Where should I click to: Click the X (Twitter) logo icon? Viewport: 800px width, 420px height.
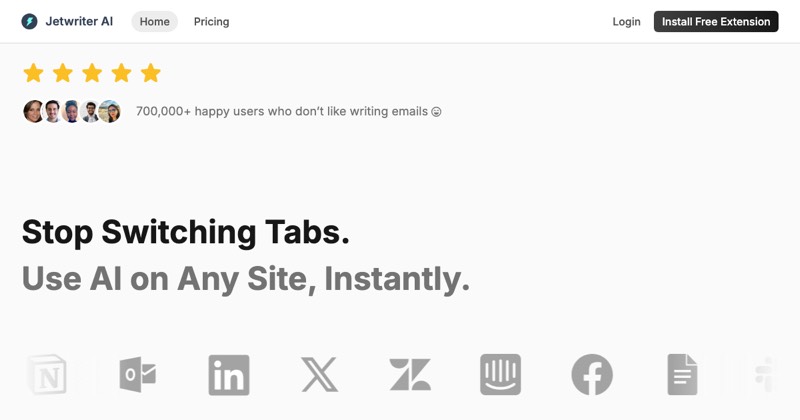tap(319, 375)
